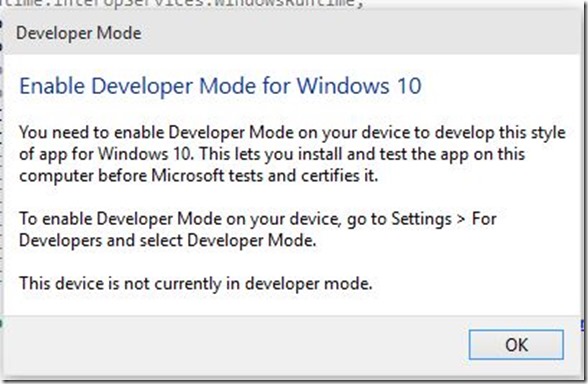The image size is (588, 384).
Task: Click empty white space right of the heading
Action: point(499,86)
